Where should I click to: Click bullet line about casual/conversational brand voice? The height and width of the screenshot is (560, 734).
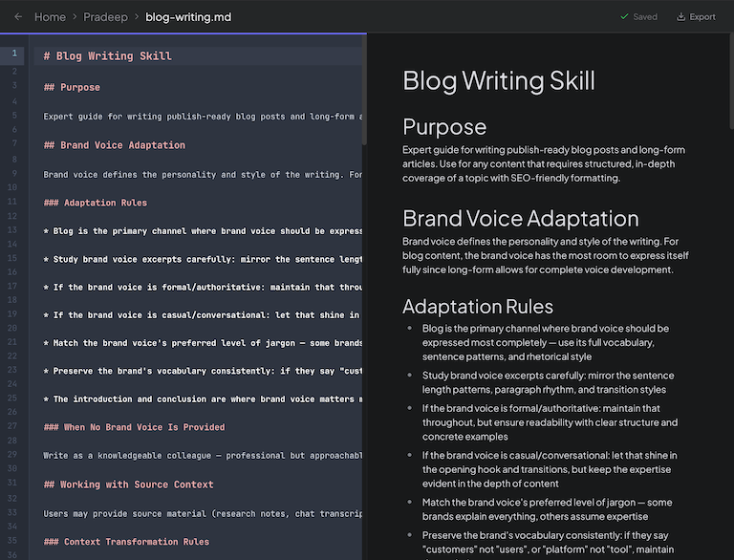point(203,315)
